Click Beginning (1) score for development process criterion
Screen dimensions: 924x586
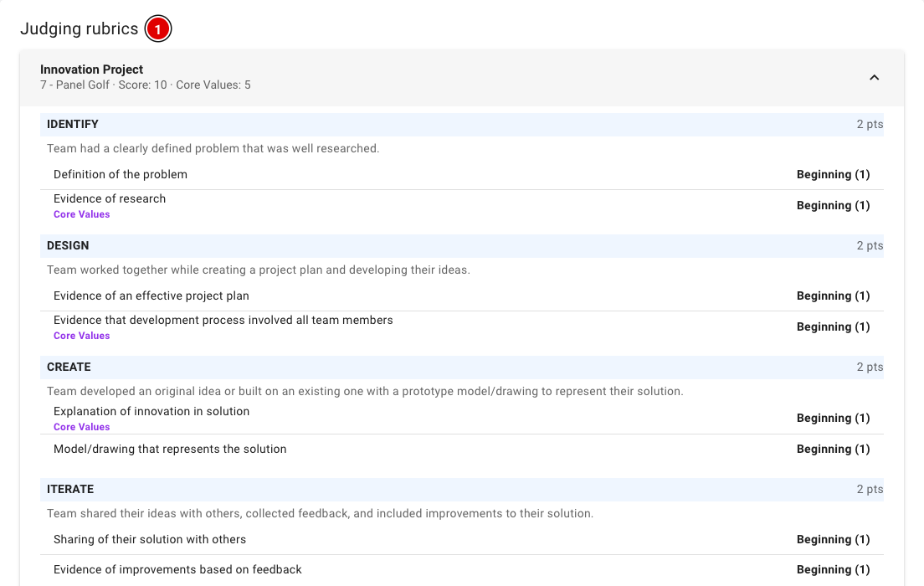(834, 327)
